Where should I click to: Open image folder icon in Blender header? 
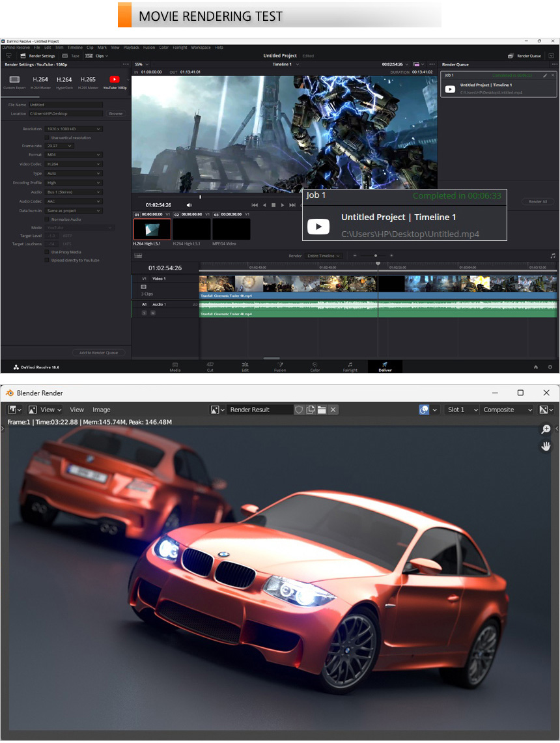(x=322, y=410)
